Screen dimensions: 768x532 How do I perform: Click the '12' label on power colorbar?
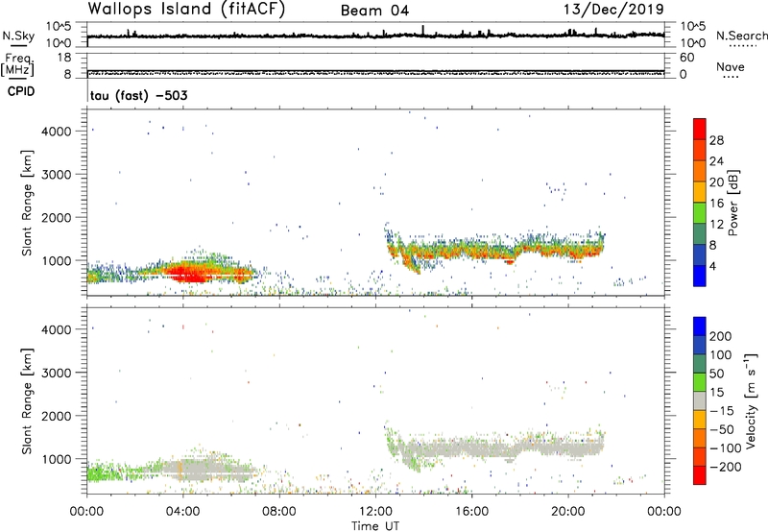[716, 225]
